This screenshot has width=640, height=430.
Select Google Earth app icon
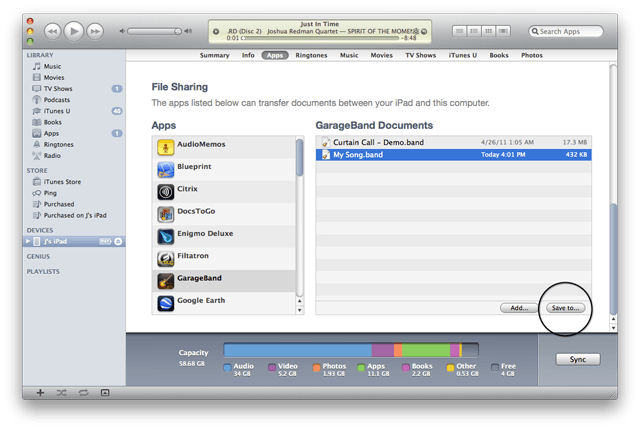coord(165,304)
